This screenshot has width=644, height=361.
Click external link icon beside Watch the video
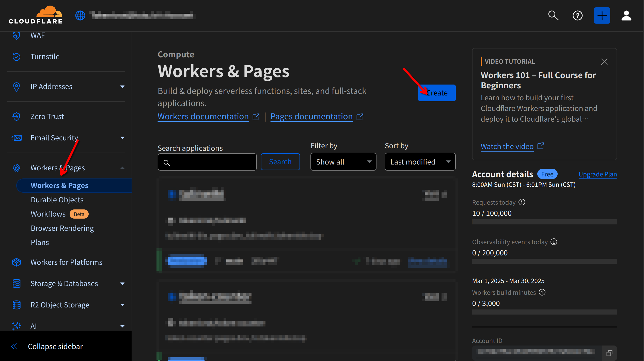click(x=541, y=146)
